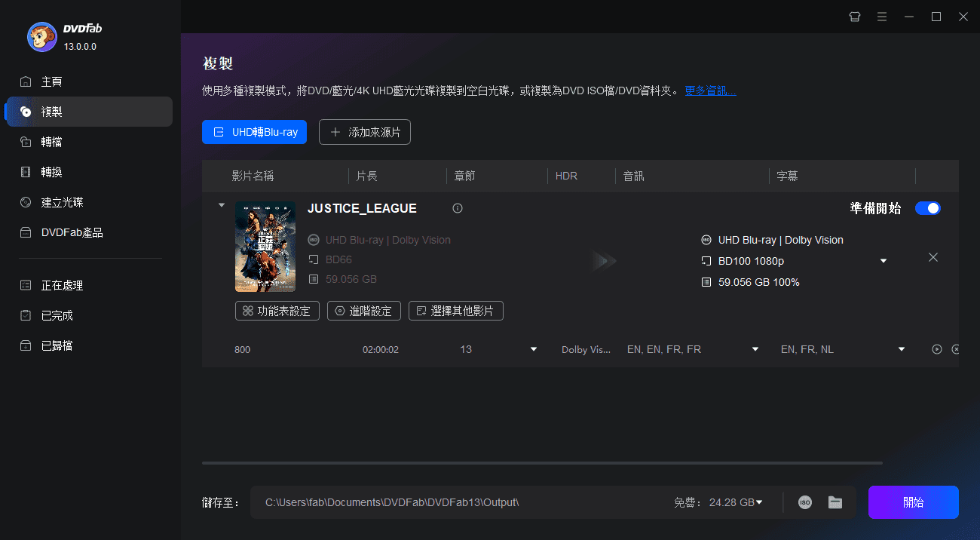Click the 影片名稱 column header
This screenshot has width=980, height=540.
(x=253, y=176)
